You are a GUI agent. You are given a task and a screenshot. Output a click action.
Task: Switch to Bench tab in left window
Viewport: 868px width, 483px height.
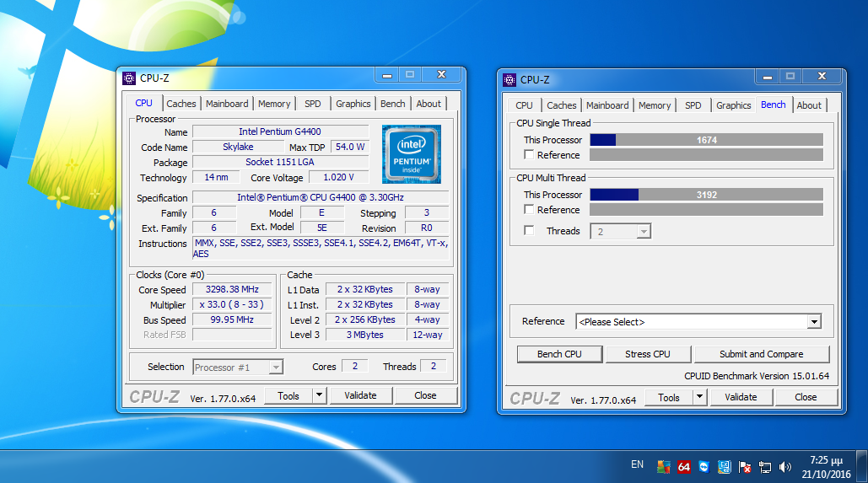(x=392, y=104)
